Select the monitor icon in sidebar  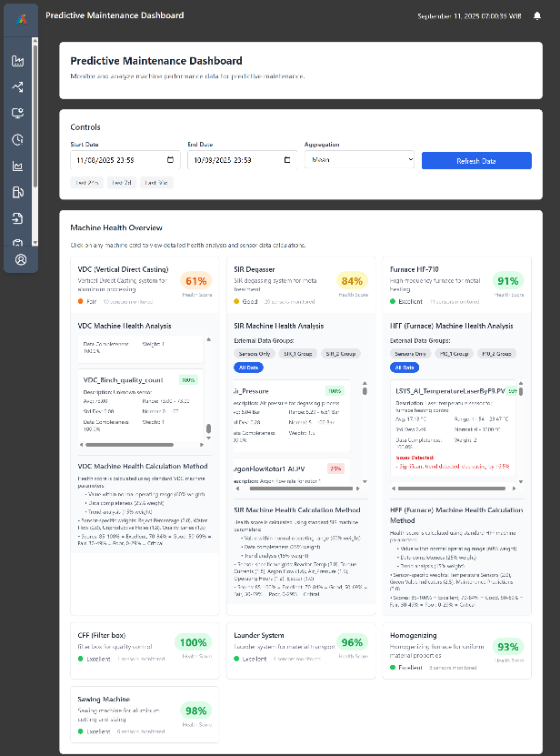pyautogui.click(x=17, y=114)
